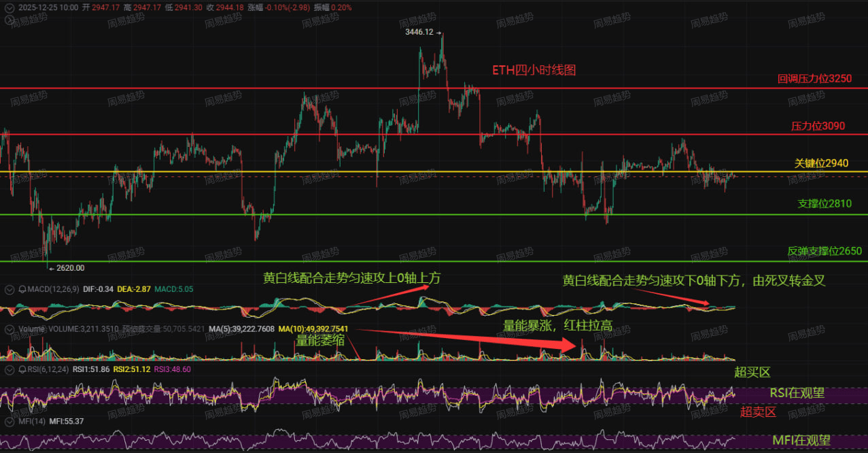Select the RSI2:51.12 value
The height and width of the screenshot is (453, 868).
click(x=133, y=369)
